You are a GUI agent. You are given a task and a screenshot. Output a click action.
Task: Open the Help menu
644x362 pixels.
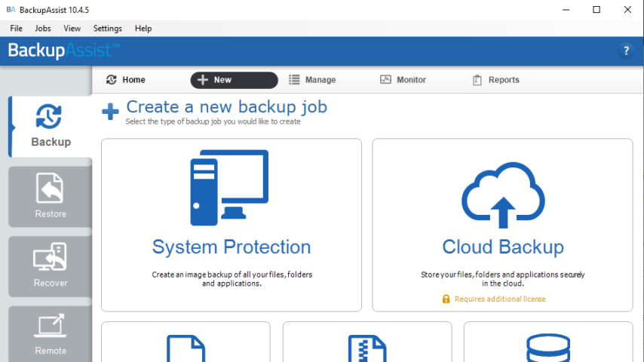point(143,29)
